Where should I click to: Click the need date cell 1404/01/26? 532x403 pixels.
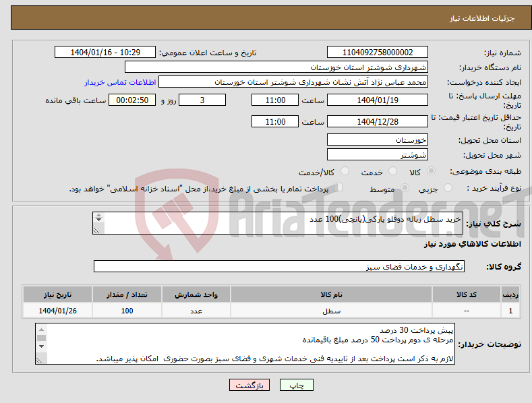[x=58, y=311]
